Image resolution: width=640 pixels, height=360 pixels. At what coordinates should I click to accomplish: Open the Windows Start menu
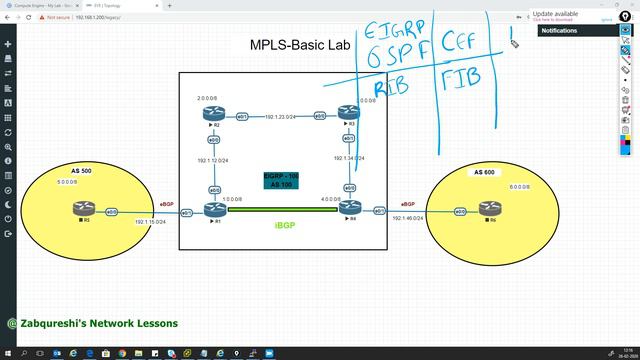coord(7,353)
